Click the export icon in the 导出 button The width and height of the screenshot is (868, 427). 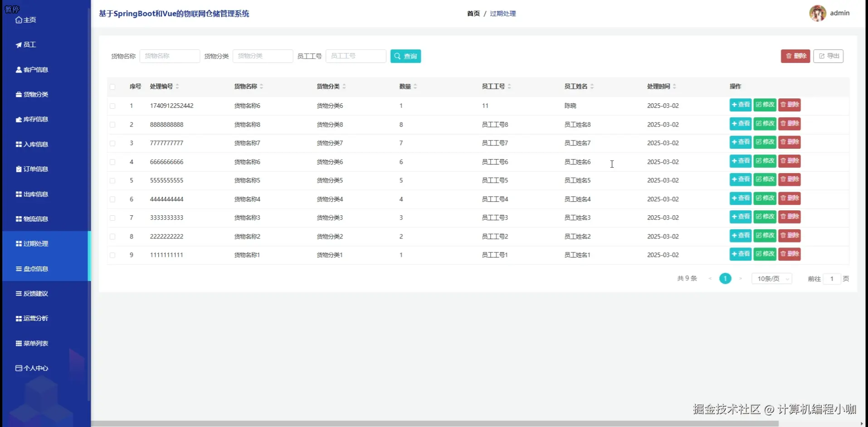[x=821, y=56]
